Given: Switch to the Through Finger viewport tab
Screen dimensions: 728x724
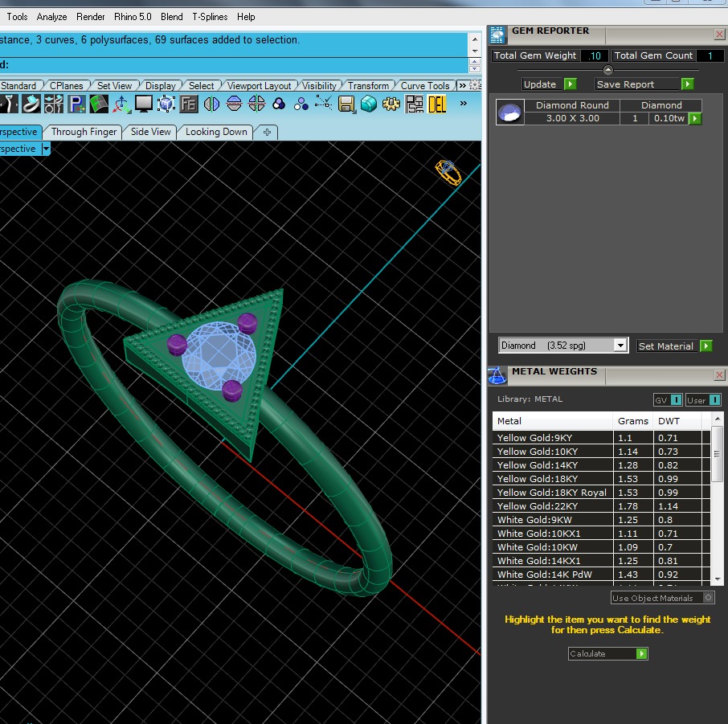Looking at the screenshot, I should [84, 132].
